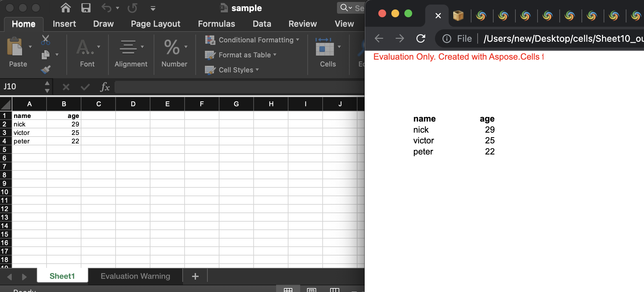Expand the Format as Table menu
Viewport: 644px width, 292px height.
[x=241, y=55]
